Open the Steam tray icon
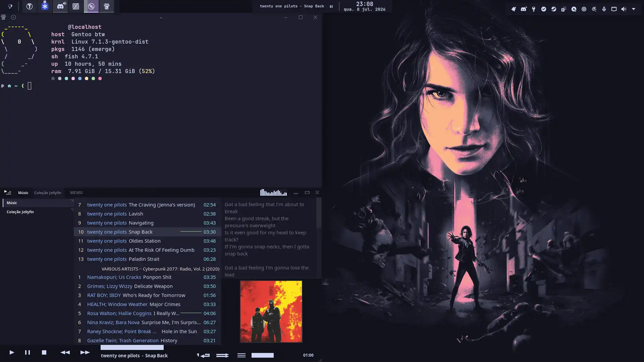This screenshot has height=362, width=644. click(554, 9)
